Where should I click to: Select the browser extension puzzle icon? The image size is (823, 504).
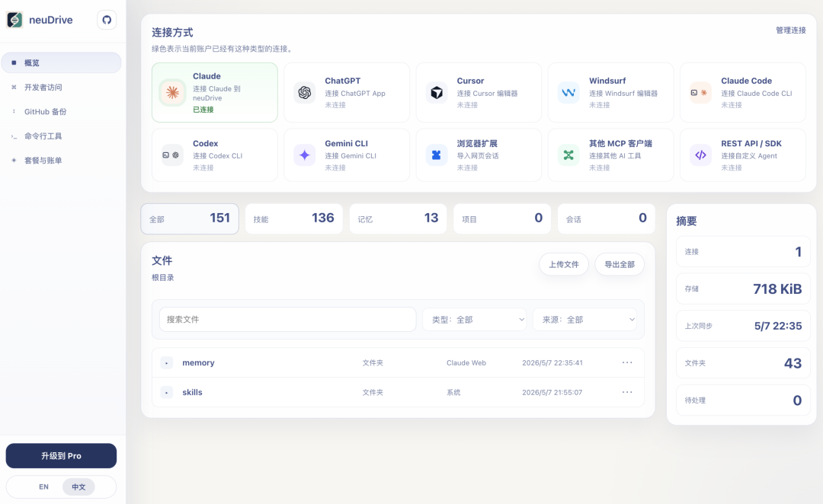437,155
